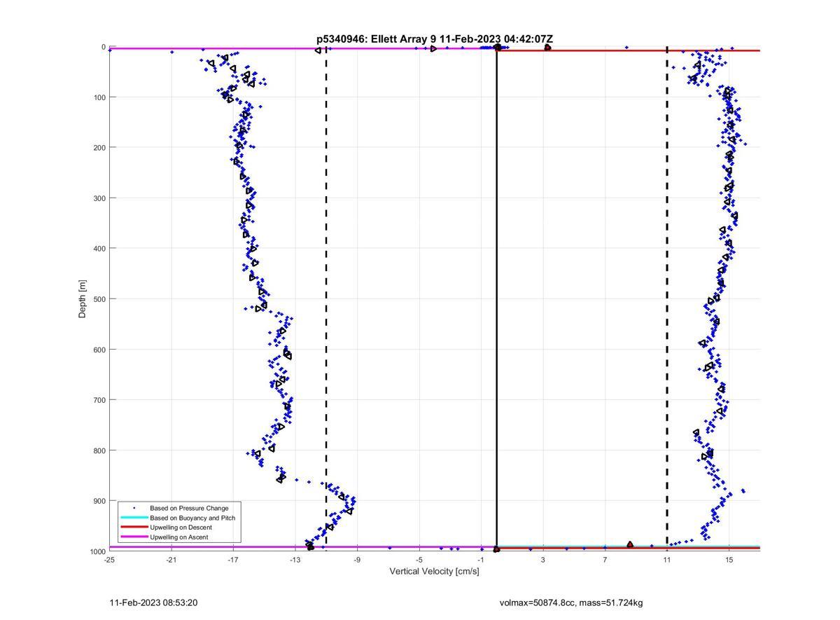Click x-axis tick label '-21'
Screen dimensions: 840x620
pos(171,560)
